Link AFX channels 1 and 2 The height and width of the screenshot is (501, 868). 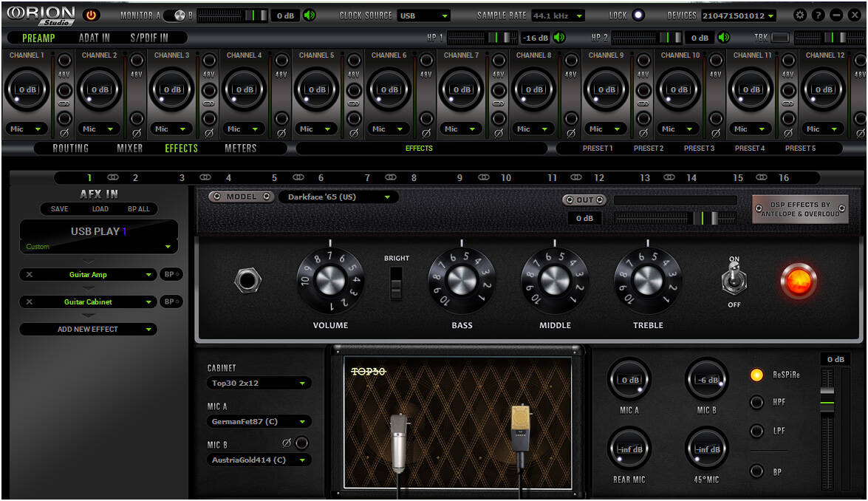tap(113, 177)
